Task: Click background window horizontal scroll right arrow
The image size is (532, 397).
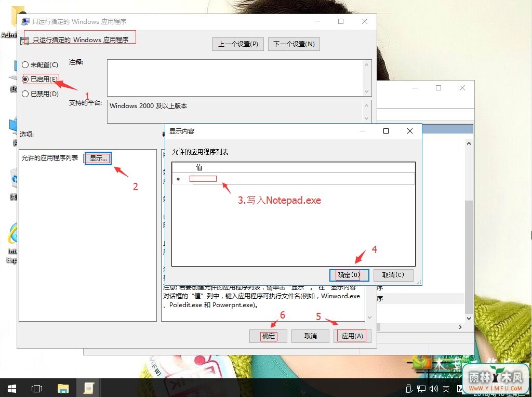Action: (x=460, y=327)
